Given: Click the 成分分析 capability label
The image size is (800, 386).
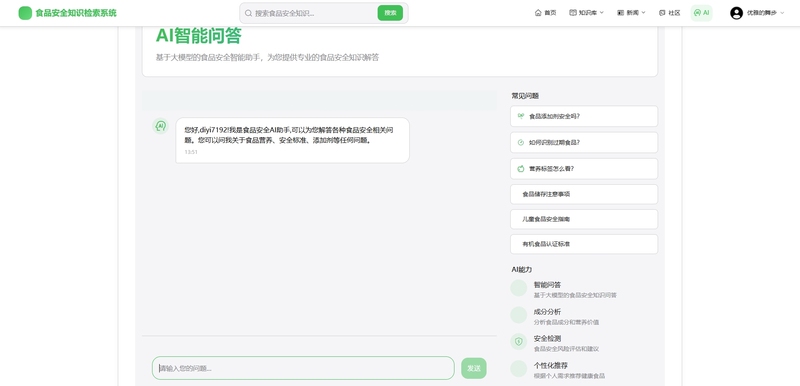Looking at the screenshot, I should tap(547, 312).
